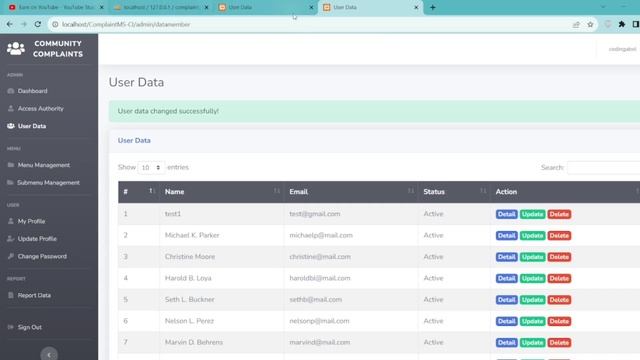Click email michaelp@mail.com cell
Image resolution: width=640 pixels, height=360 pixels.
321,236
